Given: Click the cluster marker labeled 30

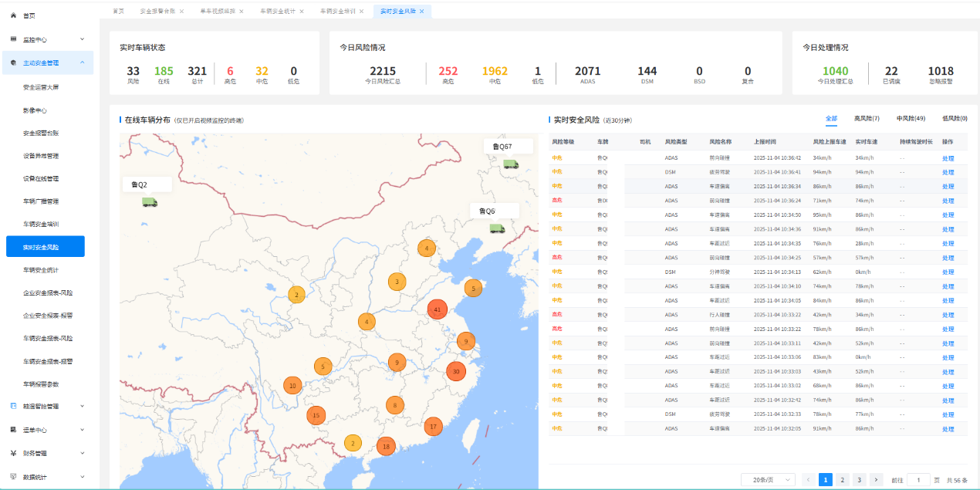Looking at the screenshot, I should coord(456,371).
